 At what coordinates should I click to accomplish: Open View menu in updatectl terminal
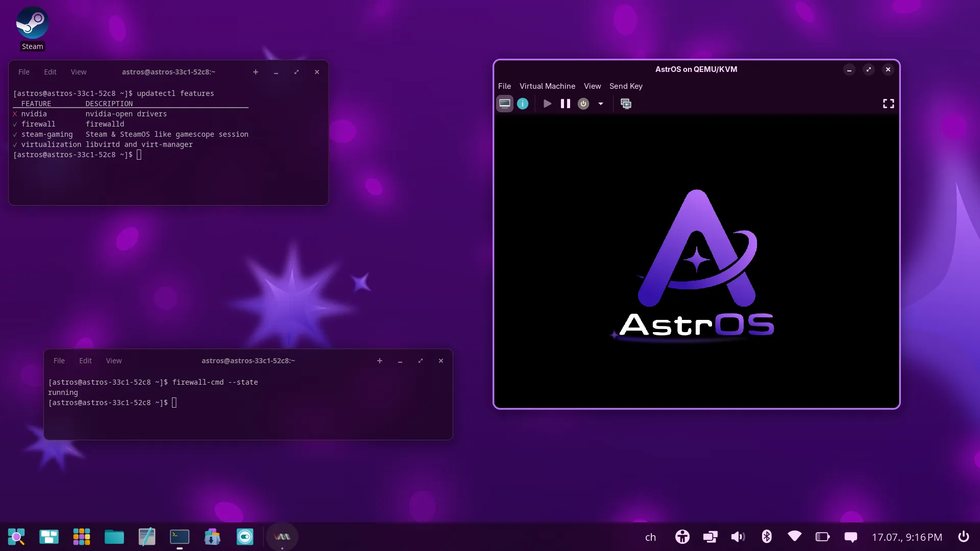tap(79, 72)
